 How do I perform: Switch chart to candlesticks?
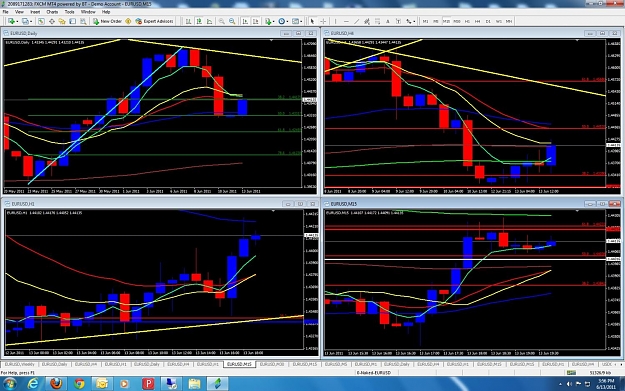coord(199,21)
